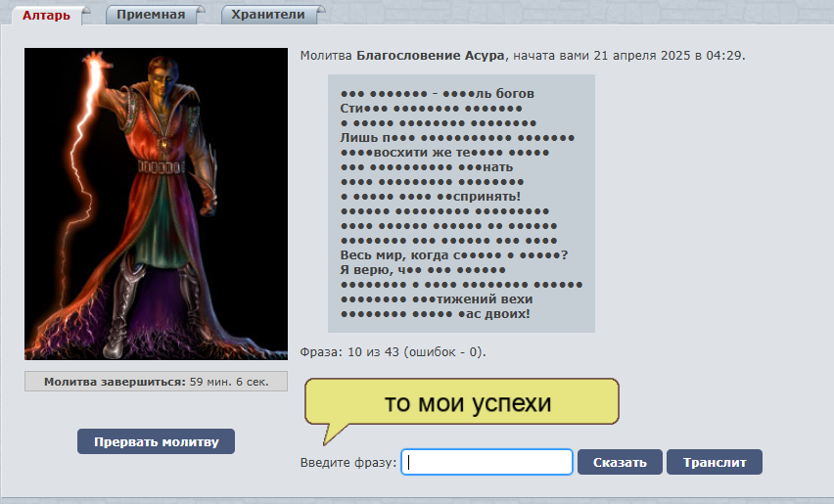Image resolution: width=834 pixels, height=504 pixels.
Task: Click the yellow speech bubble phrase
Action: tap(467, 403)
